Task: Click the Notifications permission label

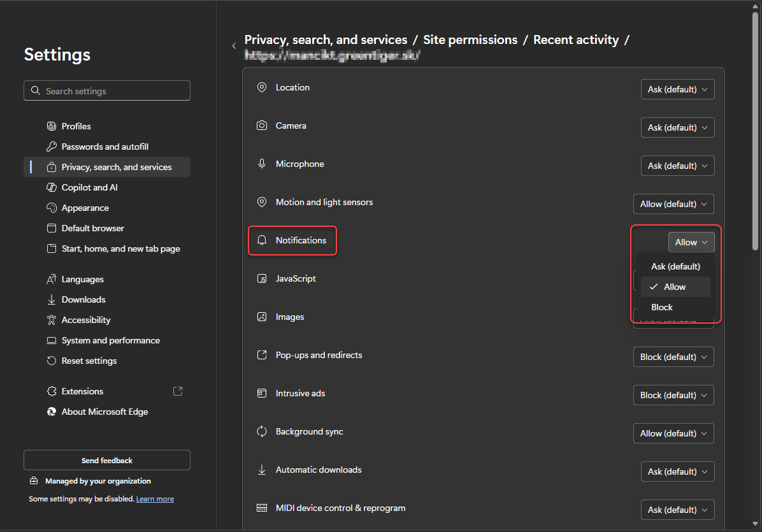Action: [301, 240]
